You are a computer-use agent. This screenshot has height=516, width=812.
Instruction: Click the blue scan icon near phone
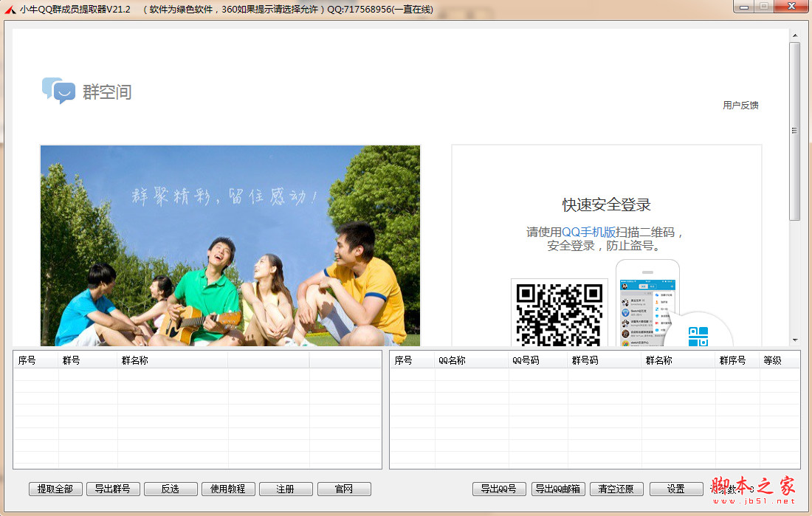tap(698, 337)
